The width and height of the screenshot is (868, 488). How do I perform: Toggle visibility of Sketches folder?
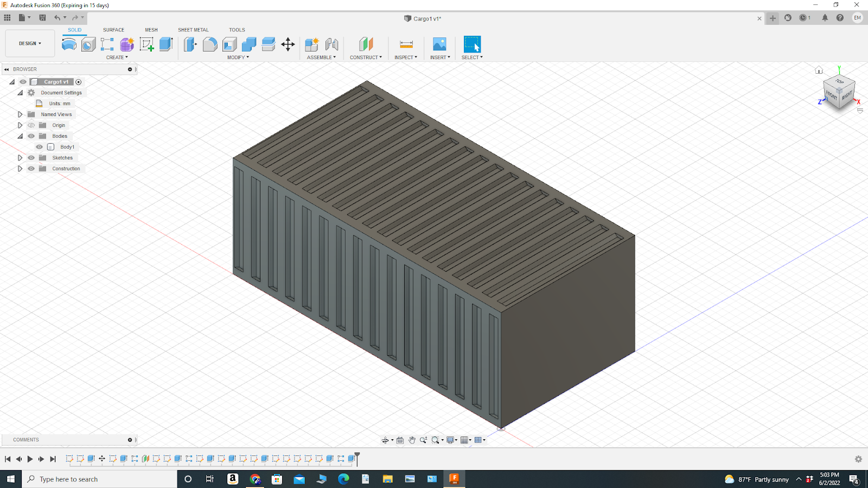[x=31, y=158]
